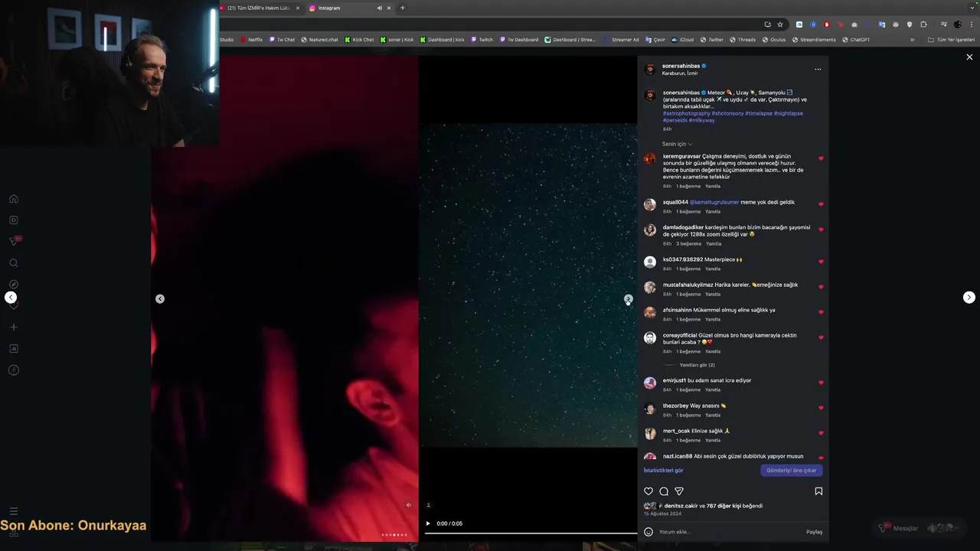Expand the 'Senin için' comment sort dropdown

[x=677, y=144]
